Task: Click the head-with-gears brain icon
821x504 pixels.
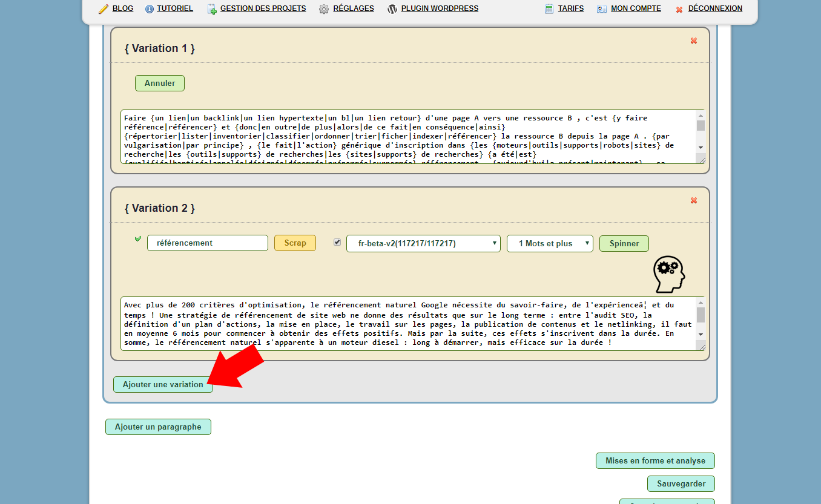Action: 669,274
